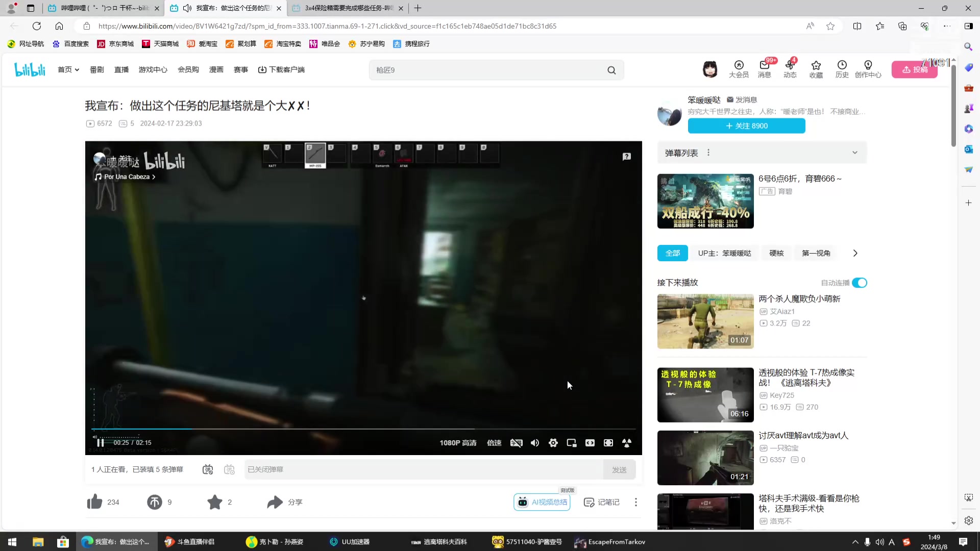Expand the 弹幕列表 panel chevron

[855, 153]
